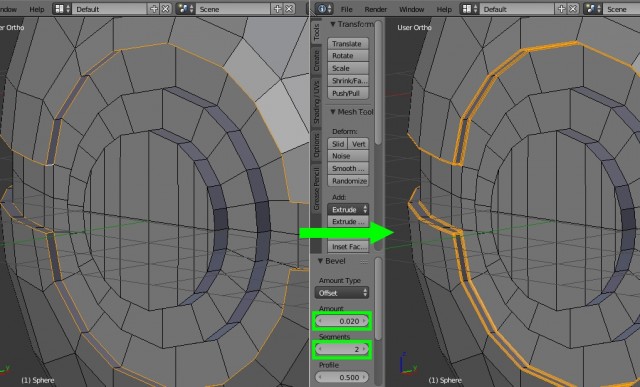The width and height of the screenshot is (640, 387).
Task: Click the User Ortho label in the right viewport
Action: [x=414, y=27]
